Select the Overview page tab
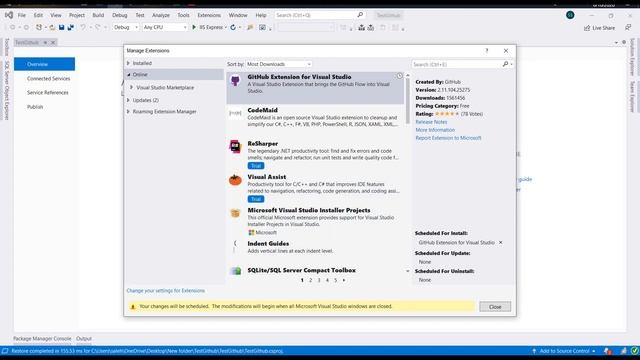Screen dimensions: 640x360 [44, 64]
